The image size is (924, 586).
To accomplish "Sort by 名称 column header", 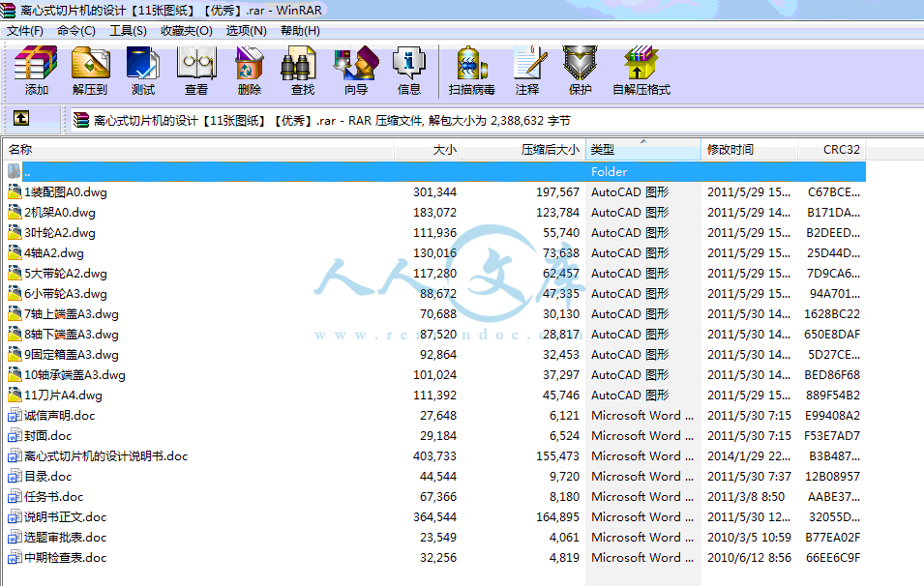I will coord(198,150).
